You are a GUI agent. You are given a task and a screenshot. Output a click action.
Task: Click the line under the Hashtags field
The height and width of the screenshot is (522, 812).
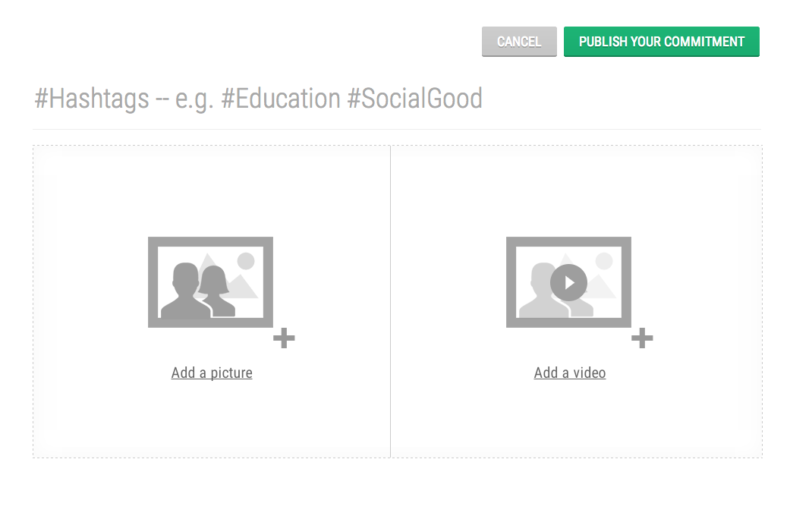tap(397, 129)
